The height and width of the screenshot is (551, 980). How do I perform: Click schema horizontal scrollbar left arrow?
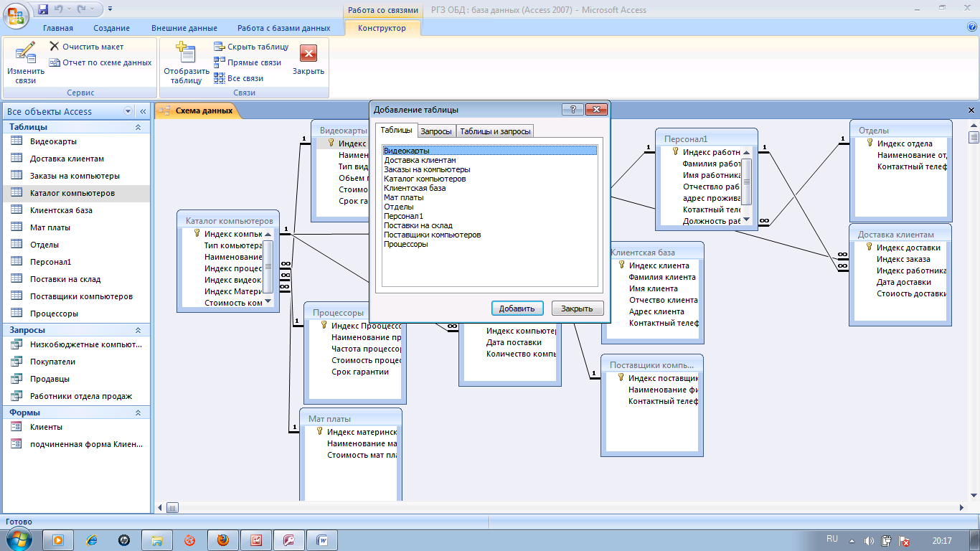pos(161,507)
